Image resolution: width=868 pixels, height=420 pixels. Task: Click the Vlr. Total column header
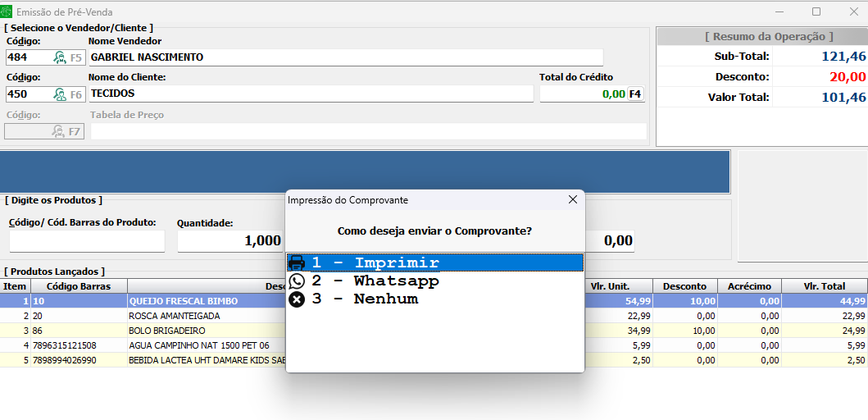(823, 286)
